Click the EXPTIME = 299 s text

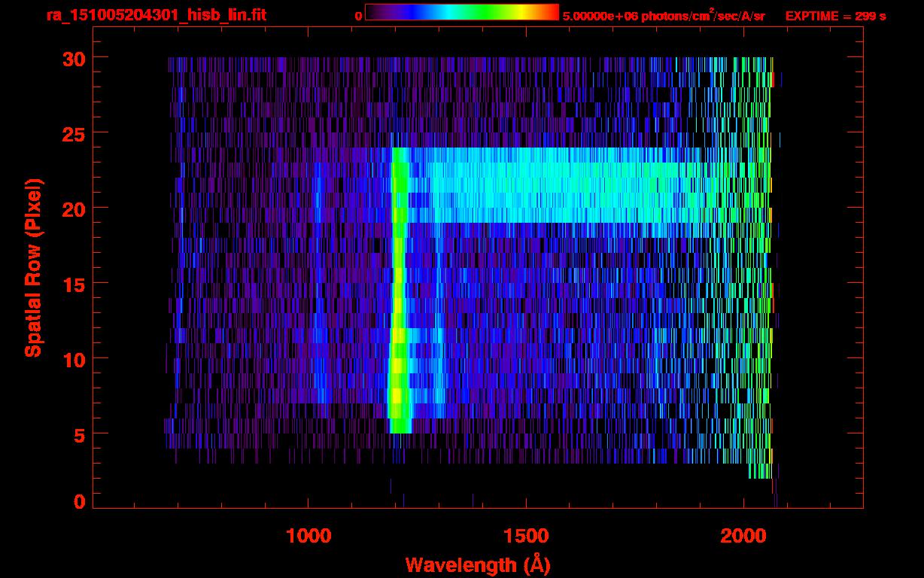pos(835,16)
